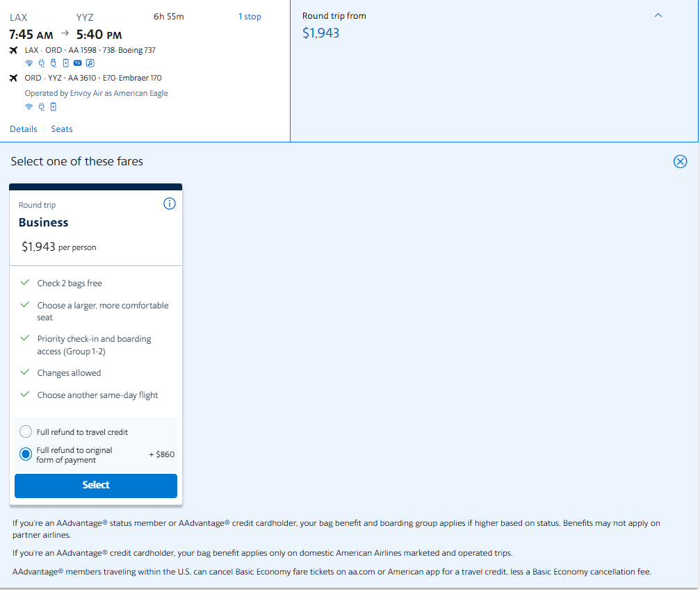The width and height of the screenshot is (700, 594).
Task: Close the fare selection panel
Action: pos(680,162)
